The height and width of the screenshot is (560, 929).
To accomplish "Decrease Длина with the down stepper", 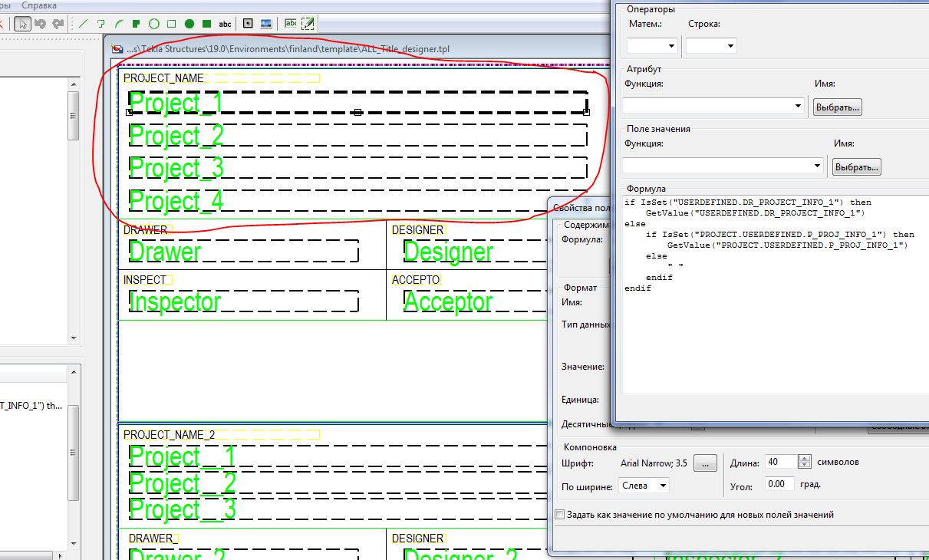I will tap(804, 466).
